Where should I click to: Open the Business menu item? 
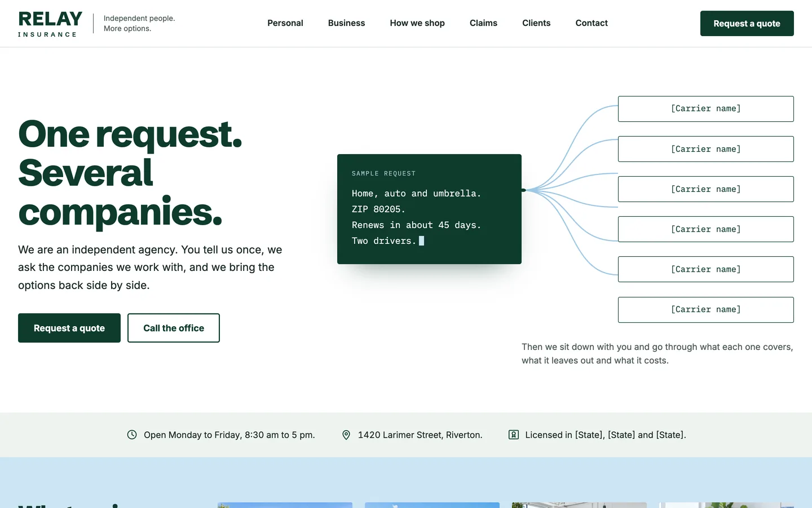[347, 23]
